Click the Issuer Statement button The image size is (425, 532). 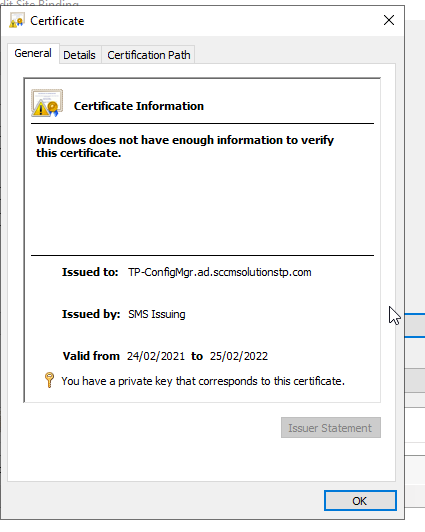click(331, 428)
